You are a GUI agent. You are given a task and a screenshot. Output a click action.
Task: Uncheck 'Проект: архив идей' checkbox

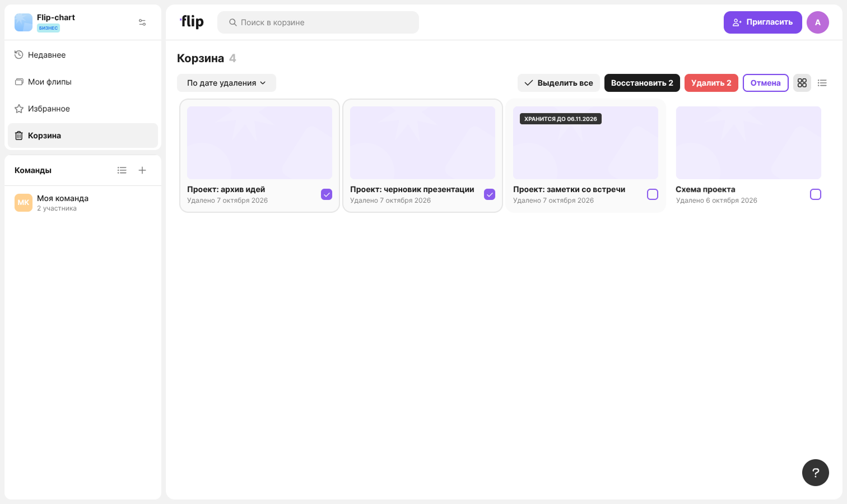(x=327, y=194)
